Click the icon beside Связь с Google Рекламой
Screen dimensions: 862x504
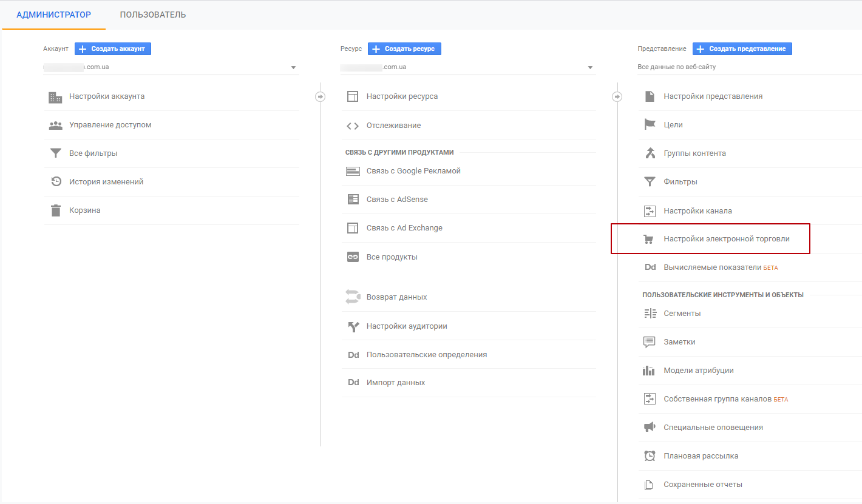[x=353, y=171]
